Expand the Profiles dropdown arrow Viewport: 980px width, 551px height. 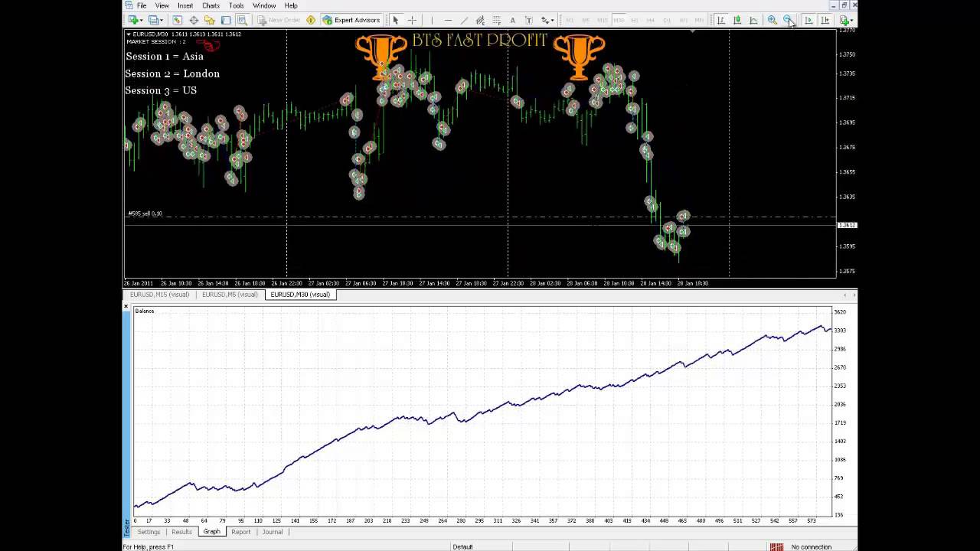coord(162,20)
